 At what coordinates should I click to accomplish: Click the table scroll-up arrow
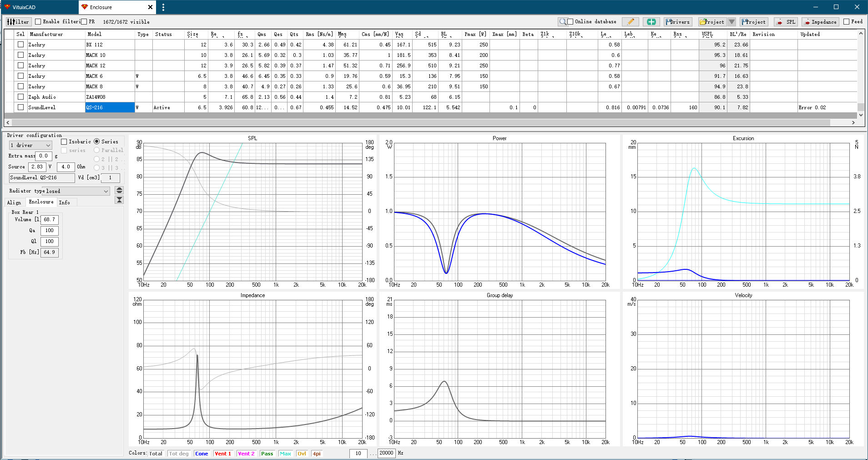(860, 33)
